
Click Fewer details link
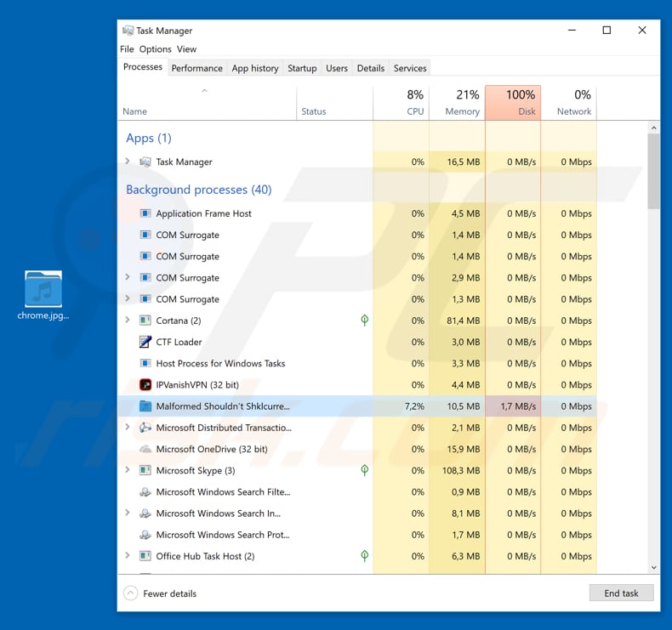170,593
